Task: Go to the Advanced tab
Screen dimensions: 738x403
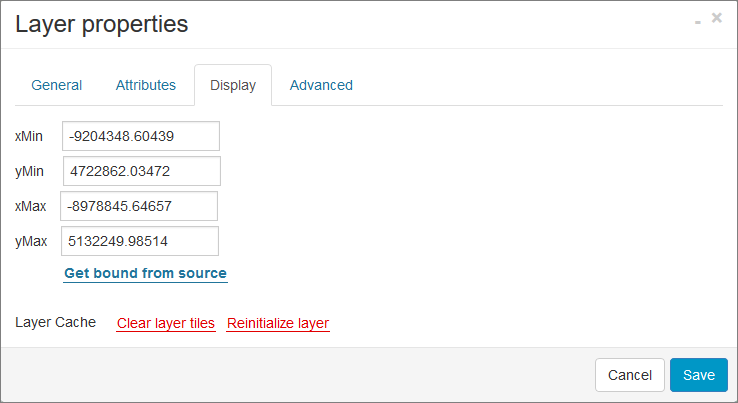Action: pyautogui.click(x=321, y=85)
